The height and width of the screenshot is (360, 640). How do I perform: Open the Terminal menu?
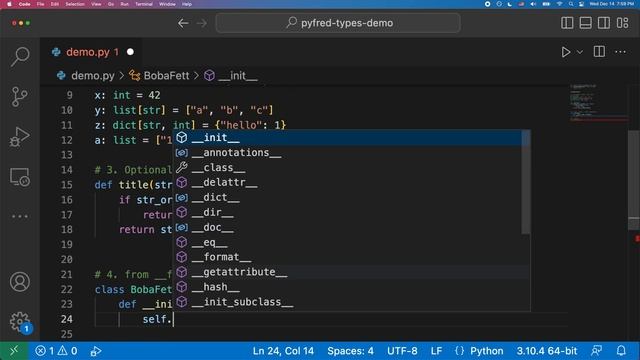tap(144, 4)
